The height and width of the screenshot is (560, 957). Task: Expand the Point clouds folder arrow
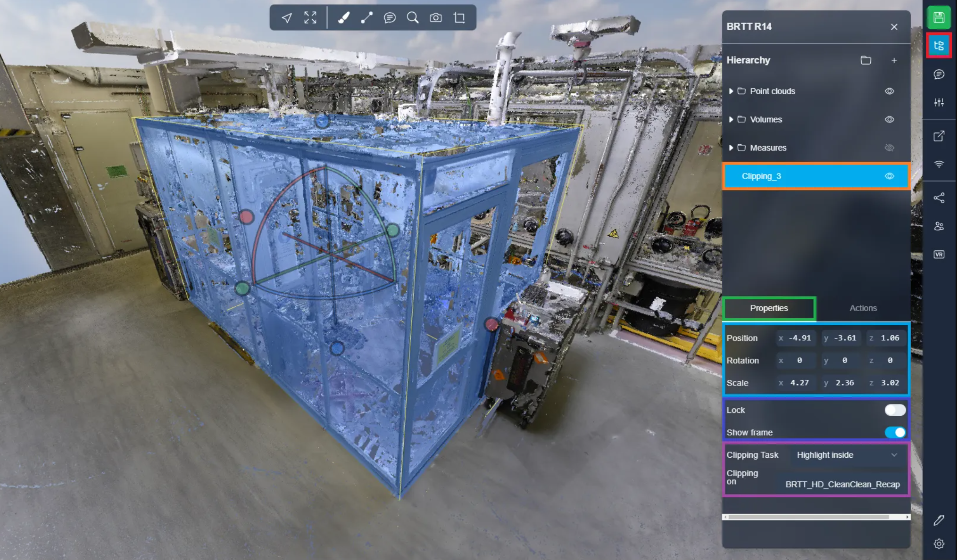tap(731, 91)
